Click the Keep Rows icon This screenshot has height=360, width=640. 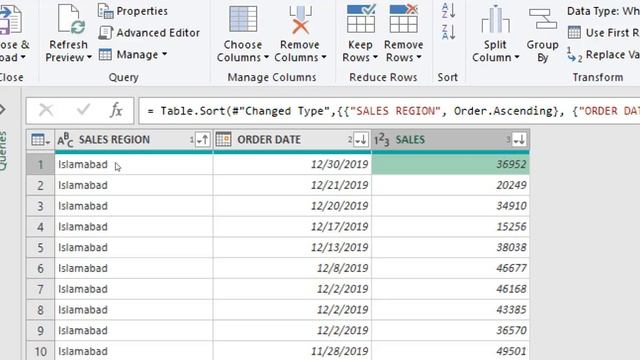click(x=361, y=19)
